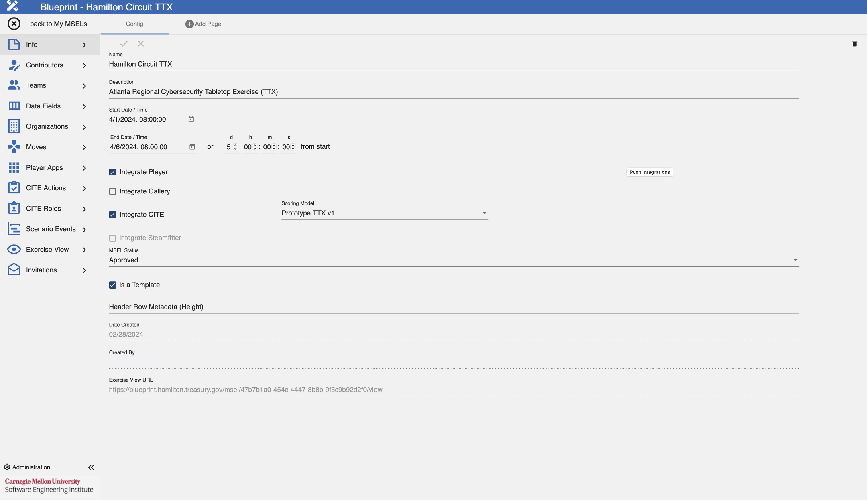867x504 pixels.
Task: Toggle the Integrate Player checkbox
Action: pyautogui.click(x=112, y=172)
